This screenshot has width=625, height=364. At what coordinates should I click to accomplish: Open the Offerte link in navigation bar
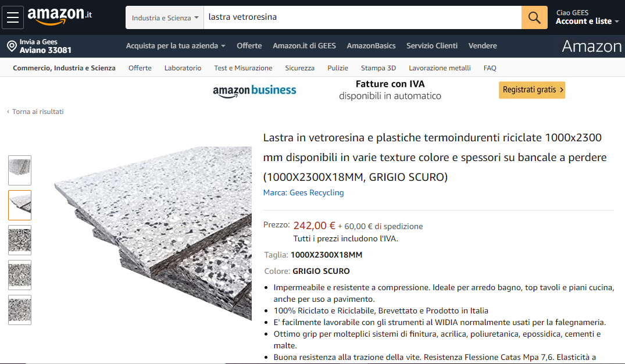point(249,46)
